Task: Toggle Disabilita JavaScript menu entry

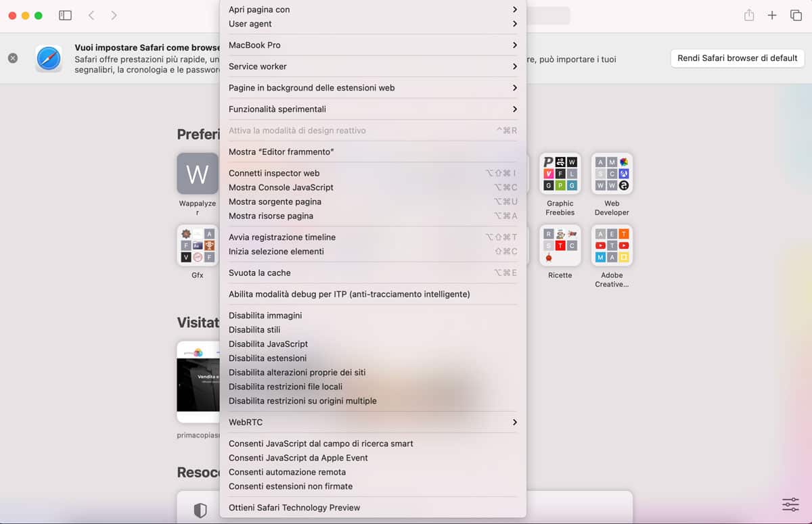Action: click(373, 344)
